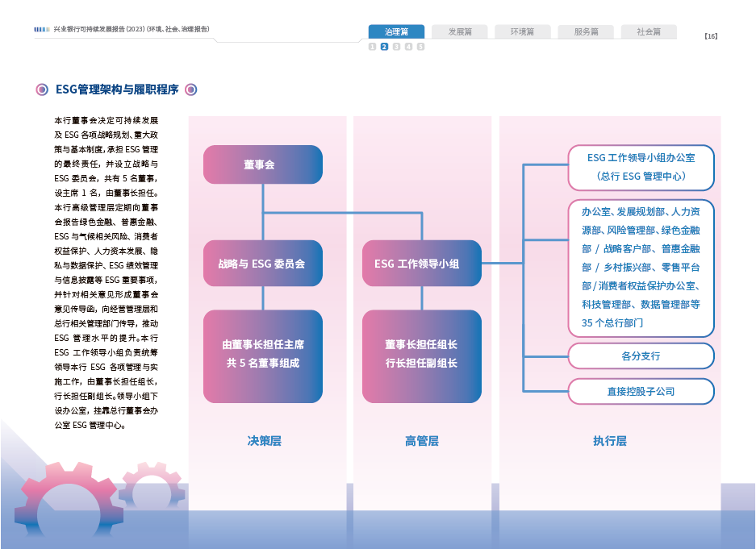Click circular icon left of ESG管理架构 heading
The width and height of the screenshot is (756, 549).
[x=42, y=89]
